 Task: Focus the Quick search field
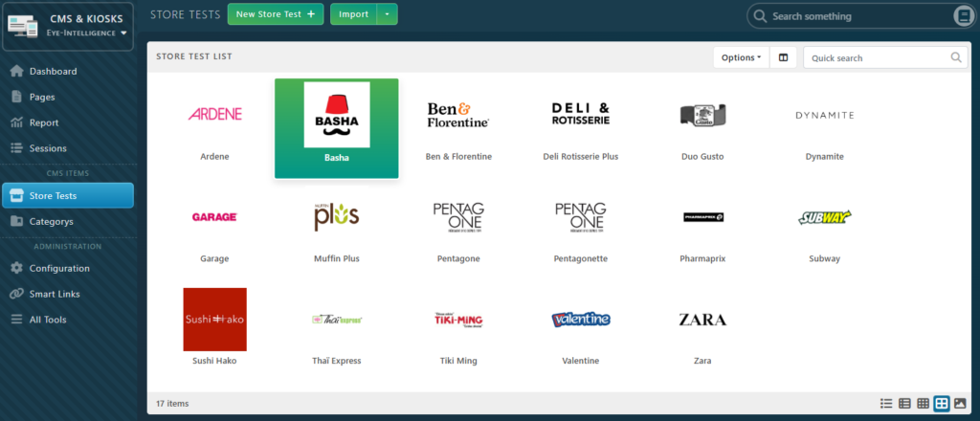(x=885, y=57)
